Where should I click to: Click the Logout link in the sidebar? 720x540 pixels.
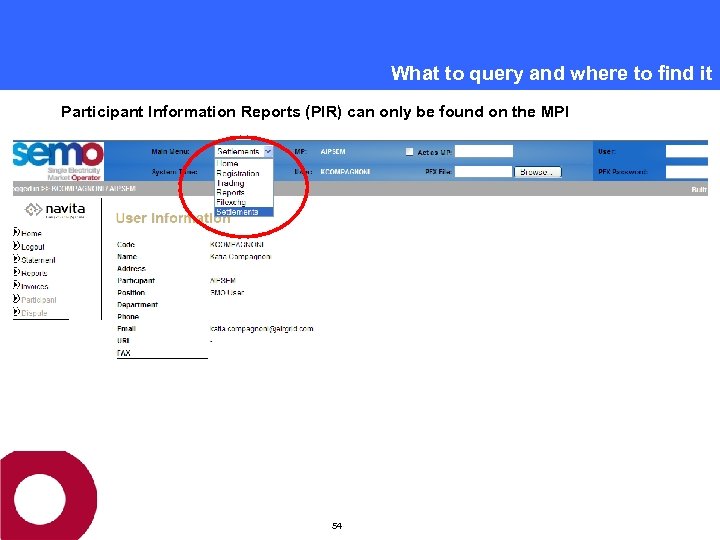coord(33,247)
